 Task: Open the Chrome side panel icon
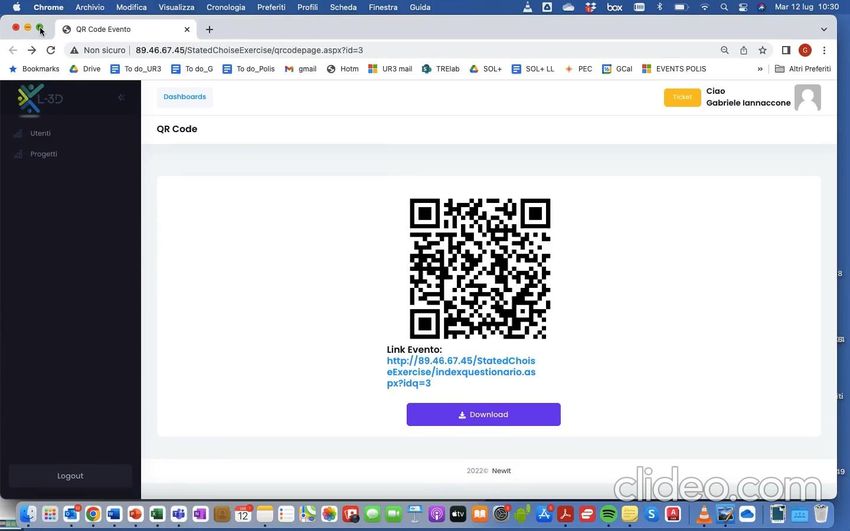[x=786, y=50]
